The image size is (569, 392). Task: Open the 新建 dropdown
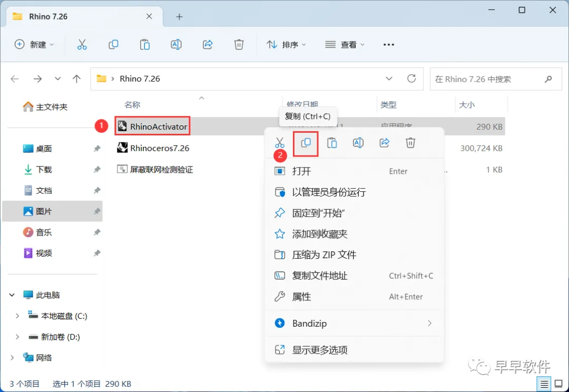pos(34,45)
